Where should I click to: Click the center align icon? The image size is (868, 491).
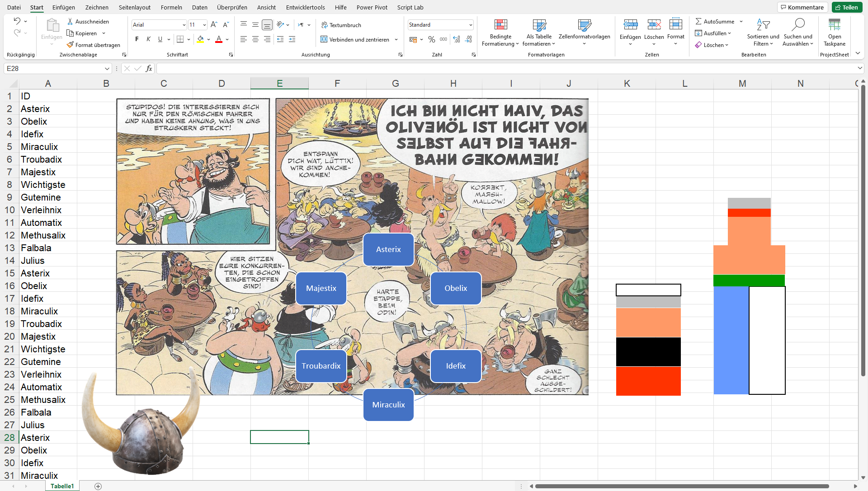tap(255, 39)
